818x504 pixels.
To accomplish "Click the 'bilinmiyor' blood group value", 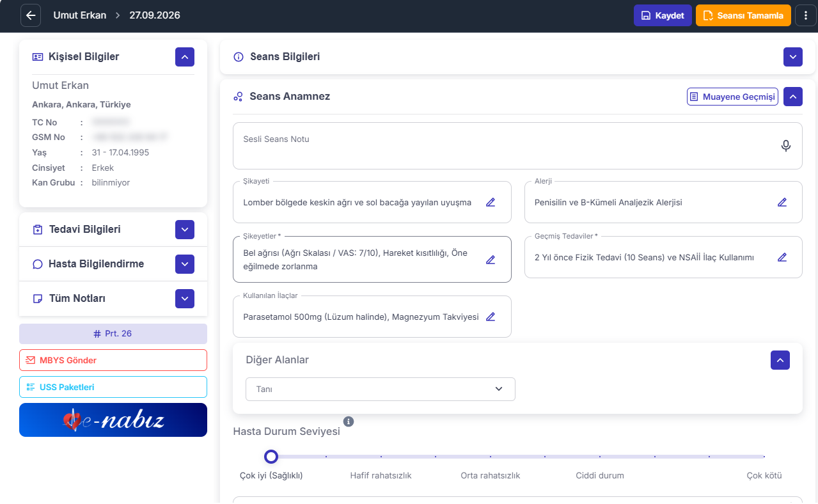I will coord(111,182).
